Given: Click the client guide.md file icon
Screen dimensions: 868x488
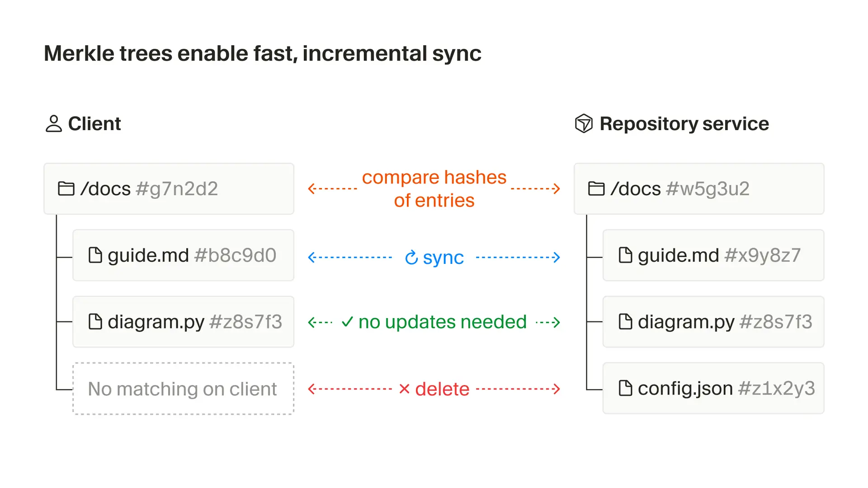Looking at the screenshot, I should point(95,255).
